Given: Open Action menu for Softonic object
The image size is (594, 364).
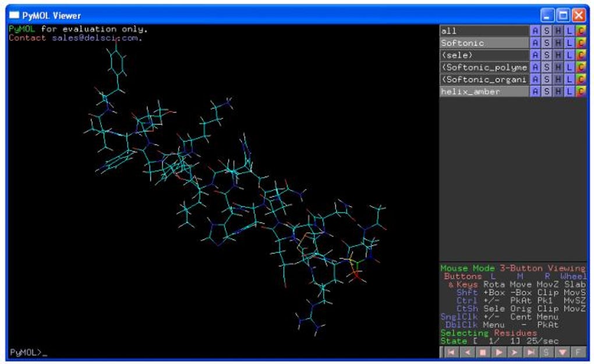Looking at the screenshot, I should click(x=535, y=43).
